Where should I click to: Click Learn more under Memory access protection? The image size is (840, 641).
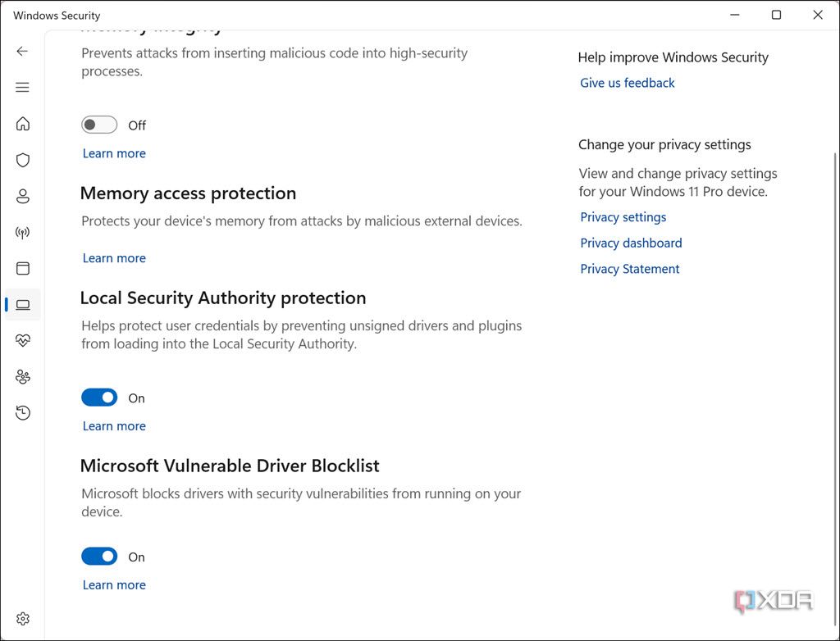114,258
